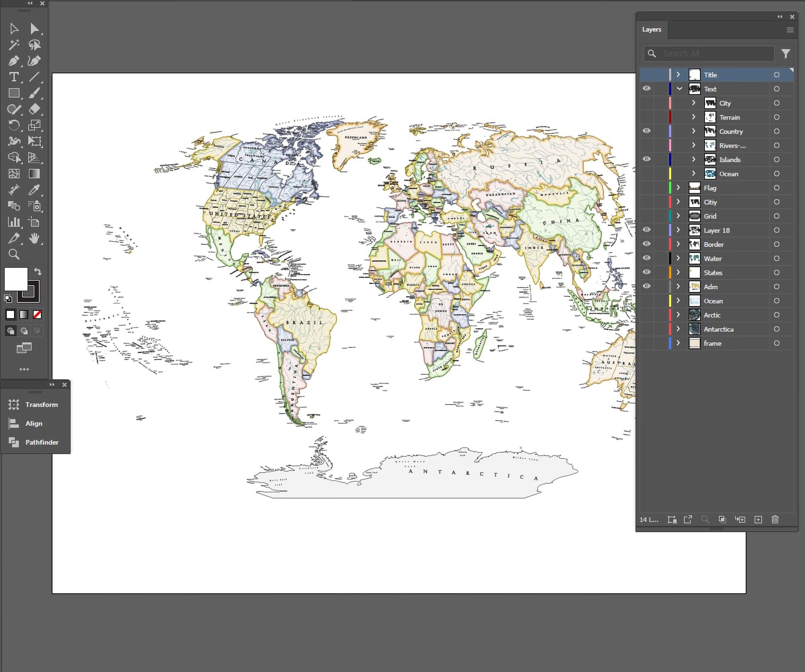Select the Zoom tool

[14, 254]
